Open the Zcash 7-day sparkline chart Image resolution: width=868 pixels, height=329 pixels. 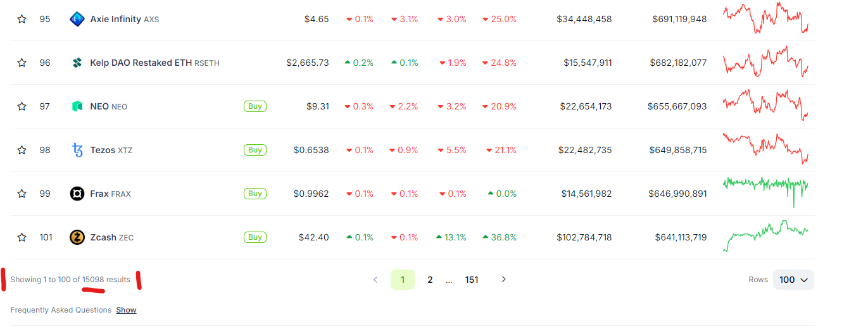[765, 237]
